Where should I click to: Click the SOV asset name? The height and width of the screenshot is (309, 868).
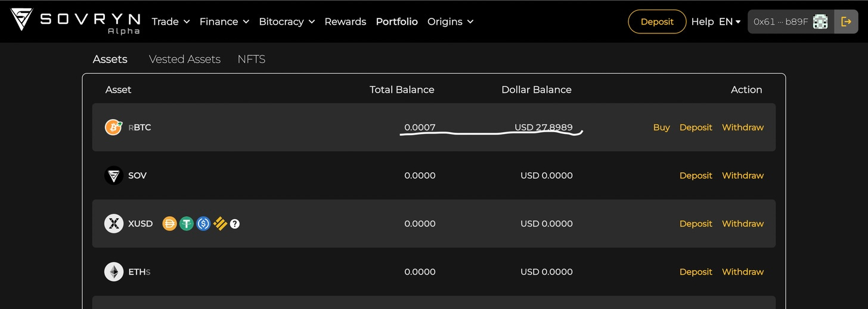pyautogui.click(x=137, y=176)
